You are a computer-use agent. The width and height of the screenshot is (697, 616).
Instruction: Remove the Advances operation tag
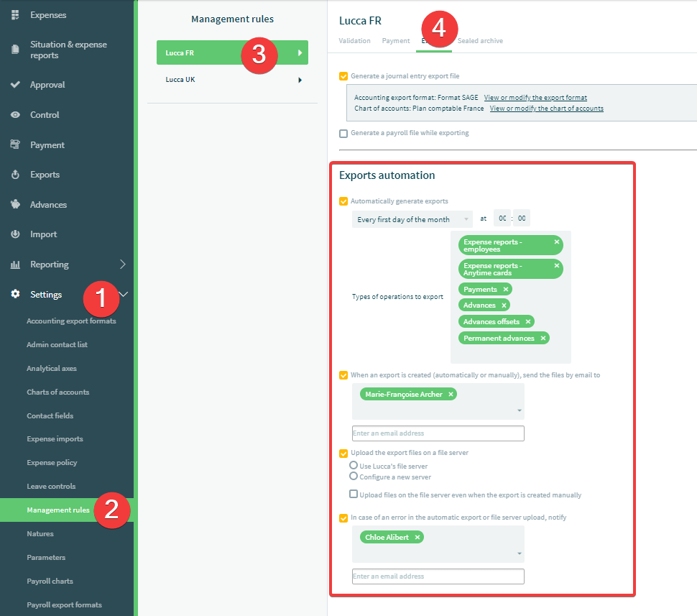(x=504, y=305)
